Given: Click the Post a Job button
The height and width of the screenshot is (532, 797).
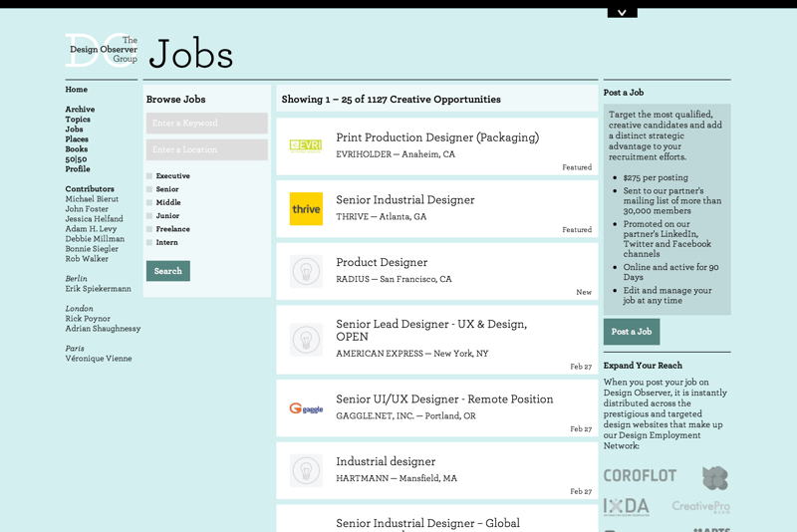Looking at the screenshot, I should pyautogui.click(x=632, y=332).
